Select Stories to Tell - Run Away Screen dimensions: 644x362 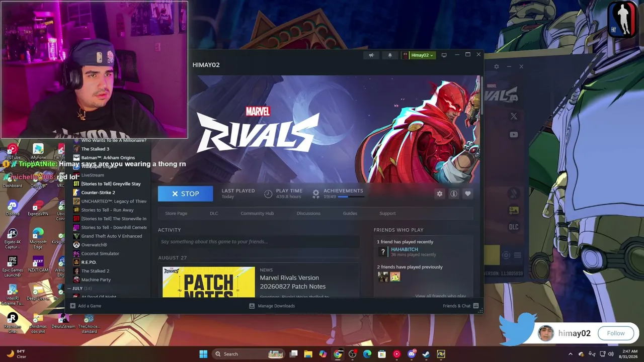[107, 210]
